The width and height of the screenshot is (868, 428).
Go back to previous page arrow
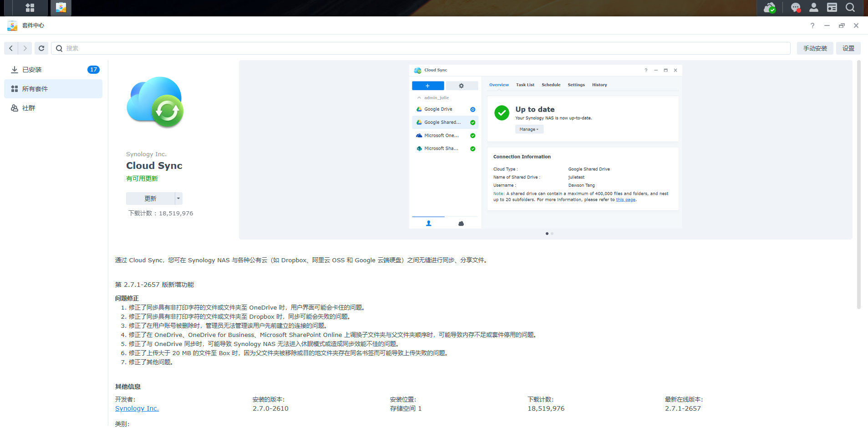click(x=11, y=48)
